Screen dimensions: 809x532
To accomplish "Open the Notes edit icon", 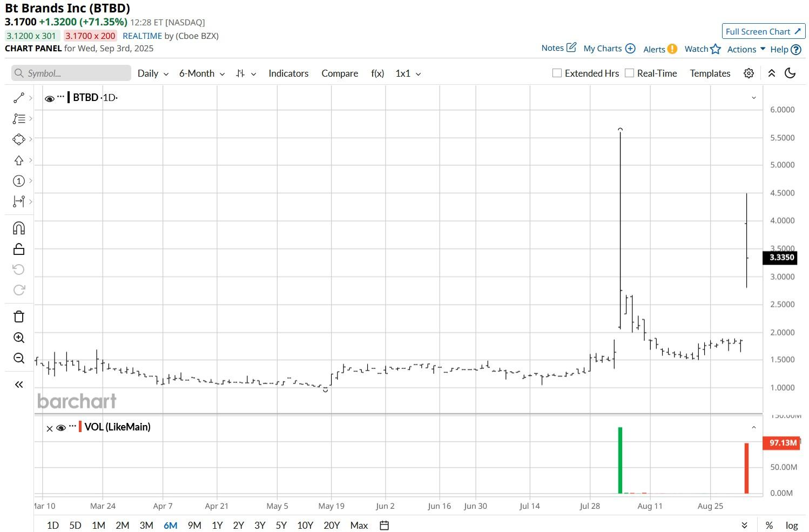I will click(x=571, y=48).
